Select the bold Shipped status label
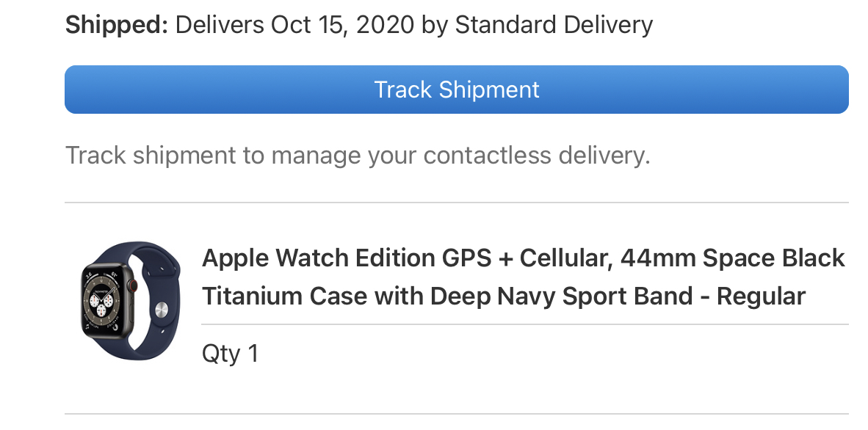 116,26
